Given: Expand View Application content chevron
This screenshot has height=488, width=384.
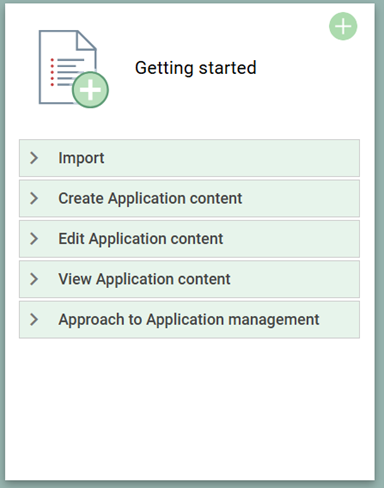Looking at the screenshot, I should [34, 279].
